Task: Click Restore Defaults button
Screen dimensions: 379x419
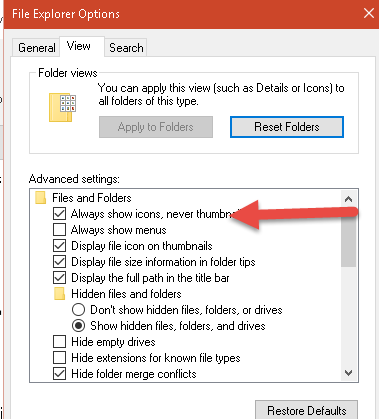Action: coord(306,410)
